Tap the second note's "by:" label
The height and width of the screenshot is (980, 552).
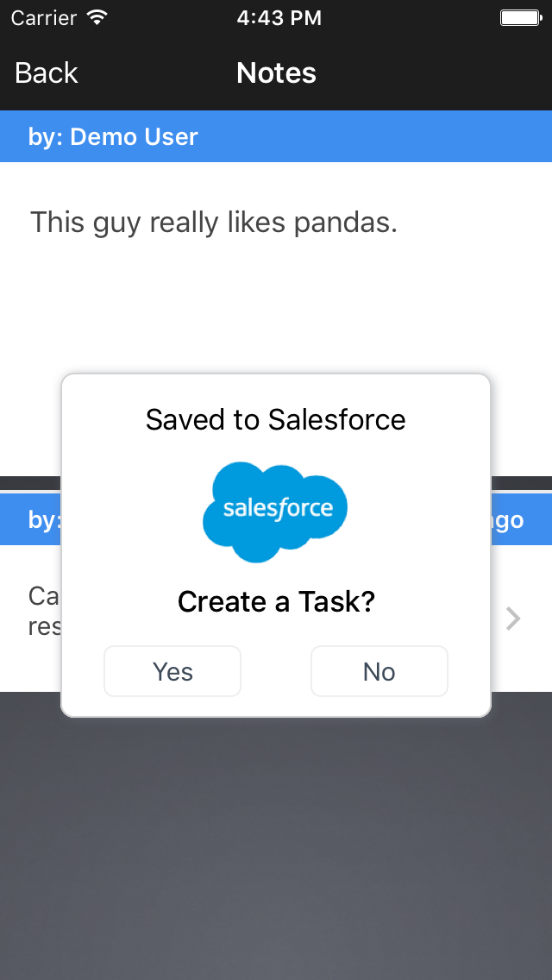(x=43, y=519)
